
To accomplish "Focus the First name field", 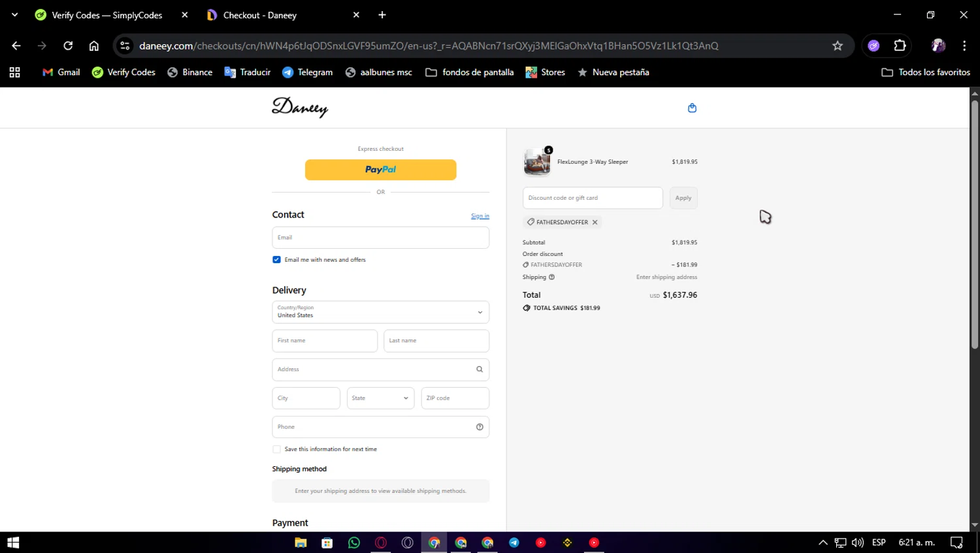I will [x=325, y=341].
